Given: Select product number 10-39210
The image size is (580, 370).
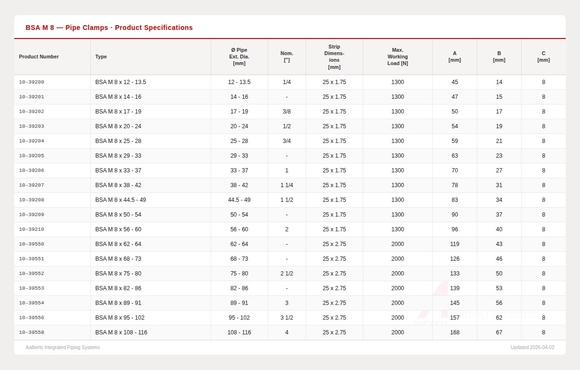Looking at the screenshot, I should (x=31, y=229).
